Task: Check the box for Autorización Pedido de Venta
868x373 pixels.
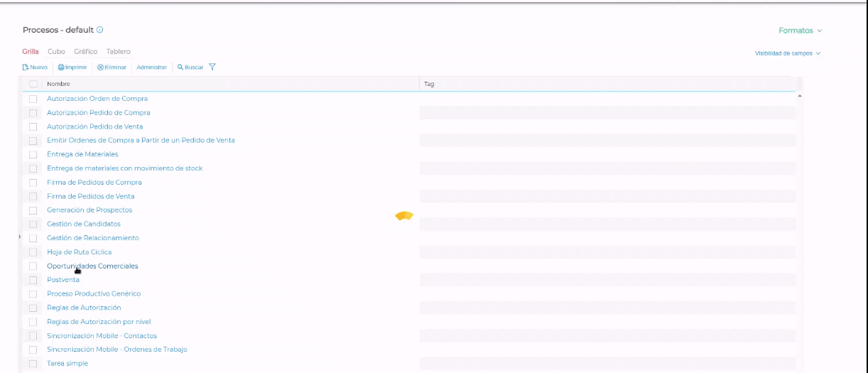Action: click(33, 126)
